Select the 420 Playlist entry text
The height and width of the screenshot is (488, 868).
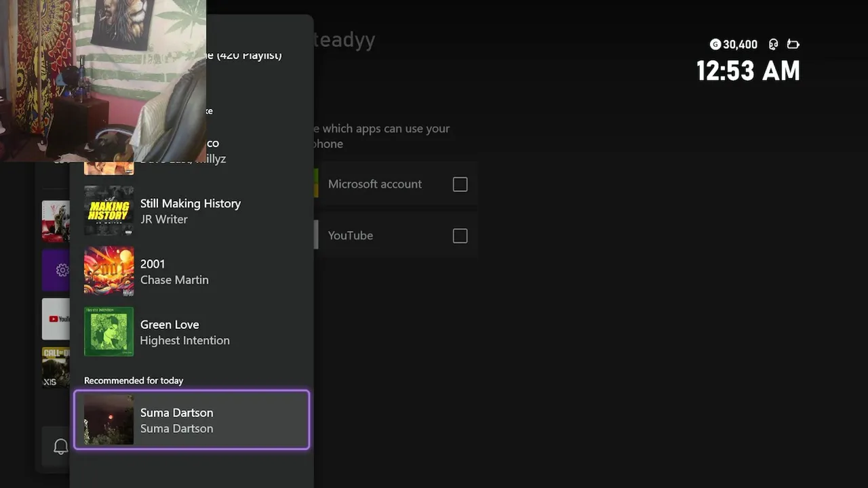244,55
